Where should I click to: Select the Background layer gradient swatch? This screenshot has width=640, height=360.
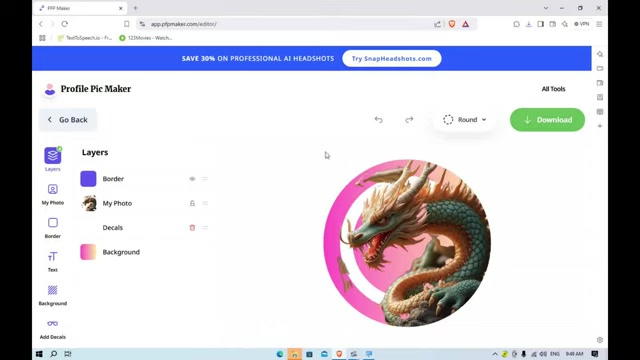[x=88, y=252]
